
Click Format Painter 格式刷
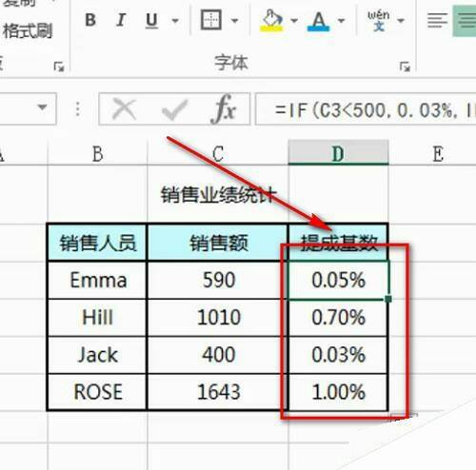pos(28,31)
